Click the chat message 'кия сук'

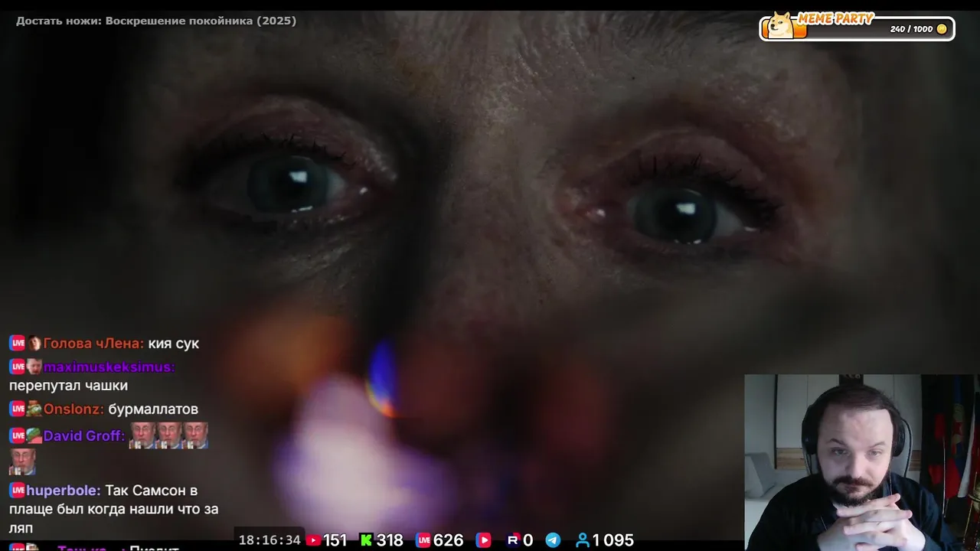click(x=174, y=344)
